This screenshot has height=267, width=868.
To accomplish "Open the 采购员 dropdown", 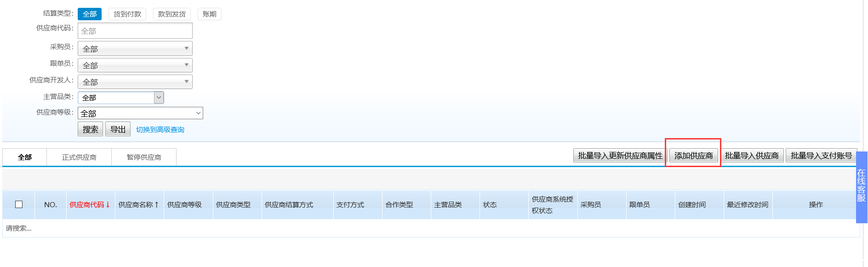I will click(x=135, y=48).
